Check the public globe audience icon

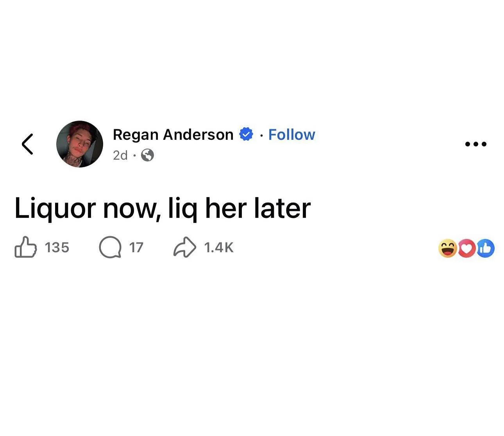[x=147, y=155]
